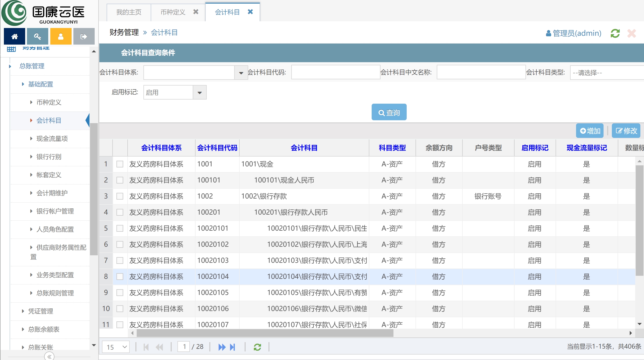Click the key icon button in sidebar
This screenshot has width=644, height=360.
pos(38,37)
